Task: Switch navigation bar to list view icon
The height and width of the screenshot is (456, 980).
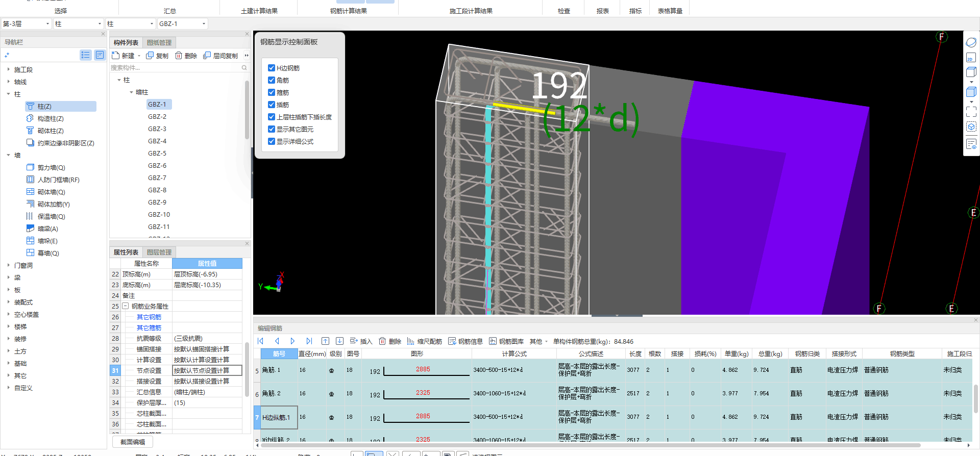Action: [86, 55]
